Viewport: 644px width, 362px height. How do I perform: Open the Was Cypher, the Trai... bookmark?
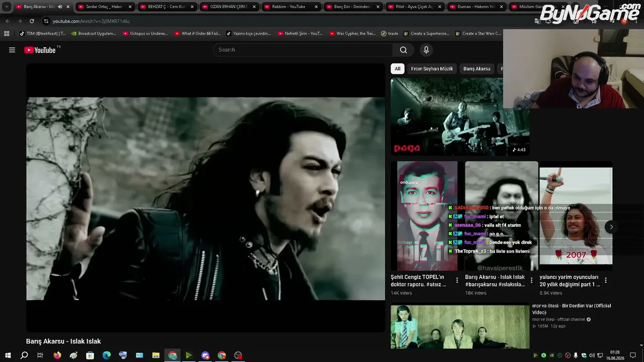click(x=352, y=34)
